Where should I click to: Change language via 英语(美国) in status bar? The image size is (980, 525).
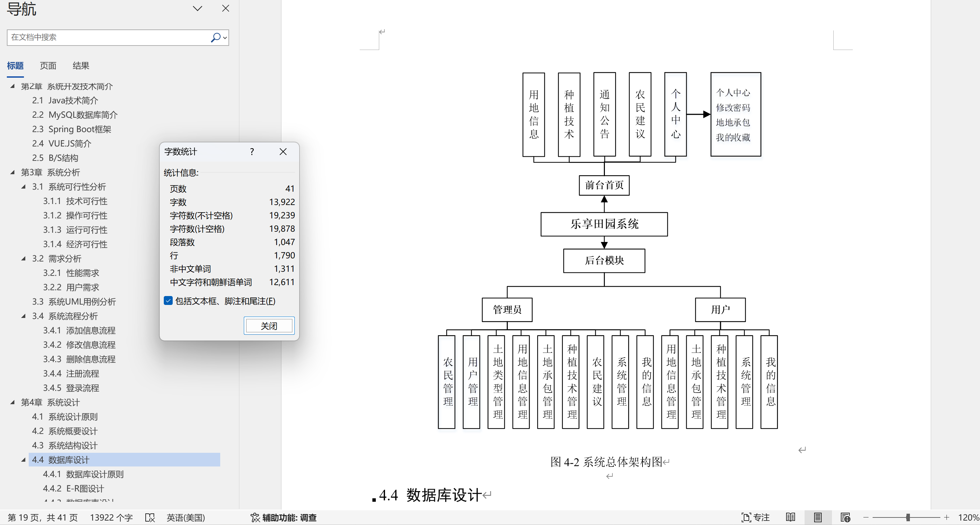tap(186, 517)
